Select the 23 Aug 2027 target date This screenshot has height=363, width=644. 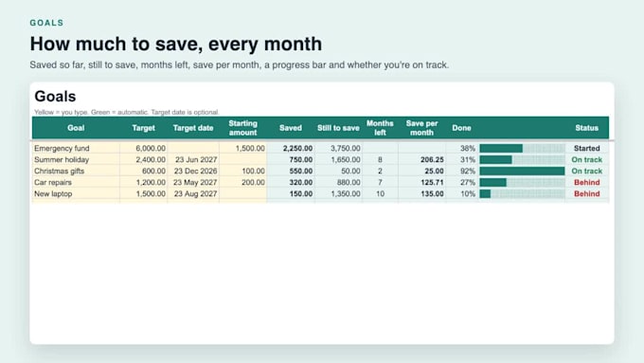point(193,193)
